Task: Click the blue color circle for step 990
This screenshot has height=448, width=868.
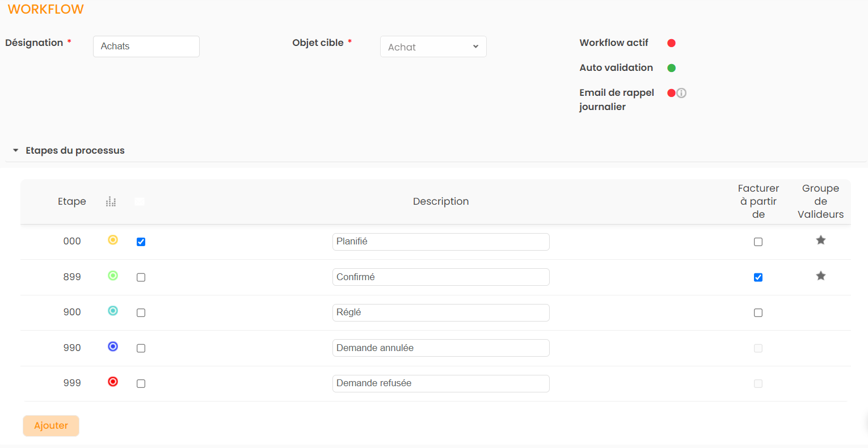Action: (x=113, y=346)
